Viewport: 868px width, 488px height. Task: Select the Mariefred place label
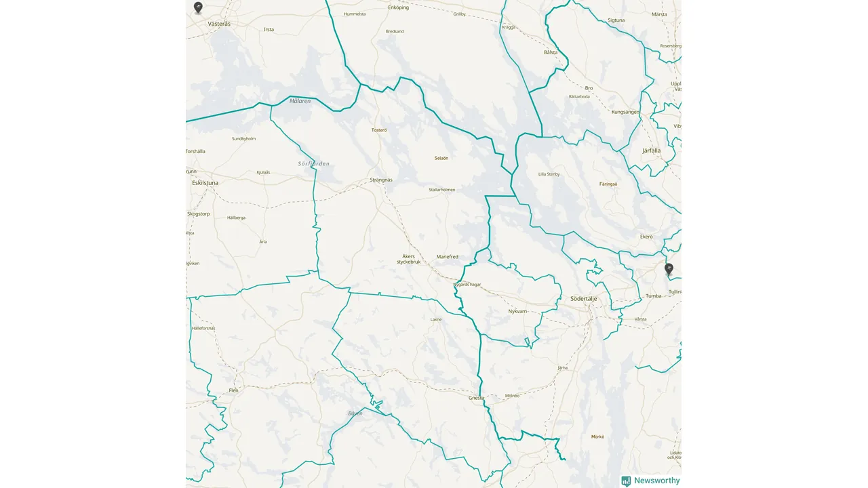coord(448,257)
